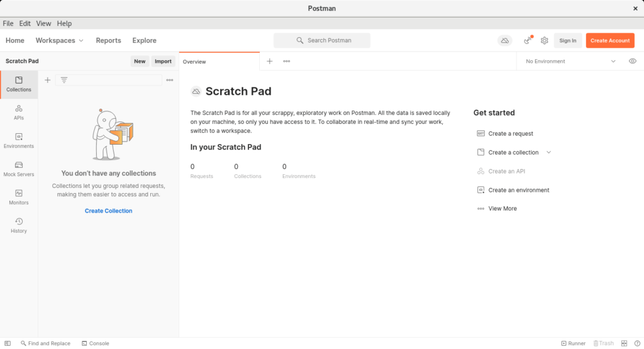Viewport: 644px width, 349px height.
Task: Close the Postman window
Action: tap(635, 8)
